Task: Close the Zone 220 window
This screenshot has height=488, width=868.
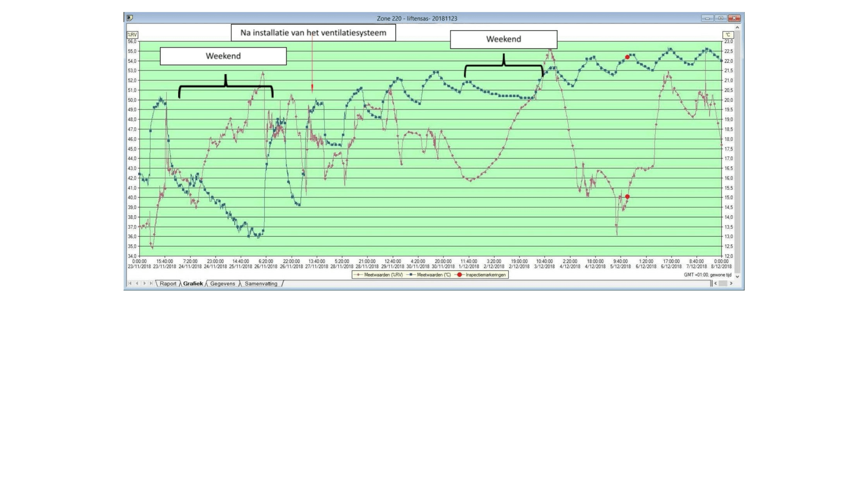Action: pyautogui.click(x=734, y=18)
